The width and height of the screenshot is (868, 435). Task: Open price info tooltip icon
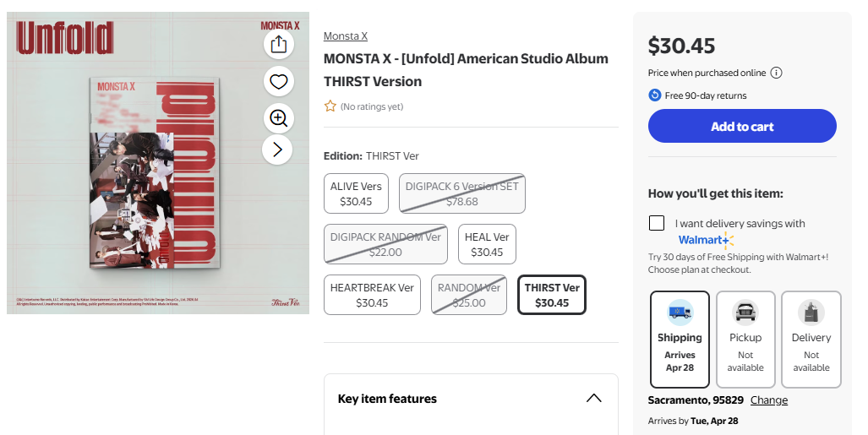point(776,73)
